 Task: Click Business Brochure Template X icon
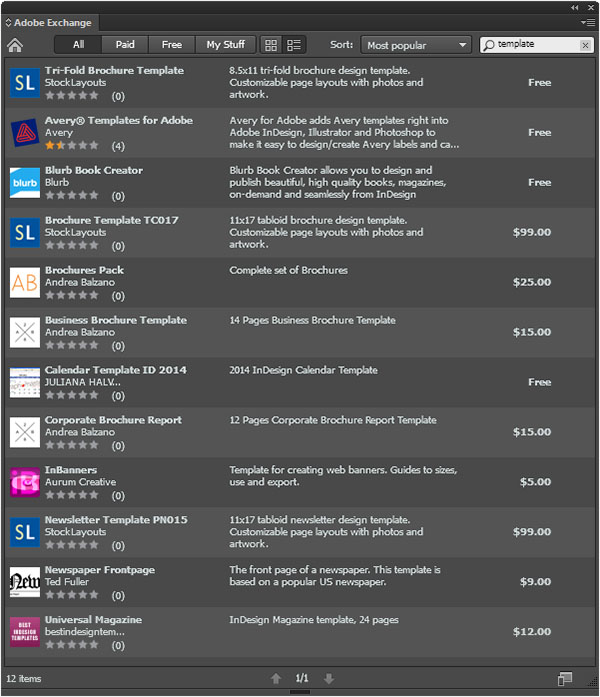pos(25,332)
